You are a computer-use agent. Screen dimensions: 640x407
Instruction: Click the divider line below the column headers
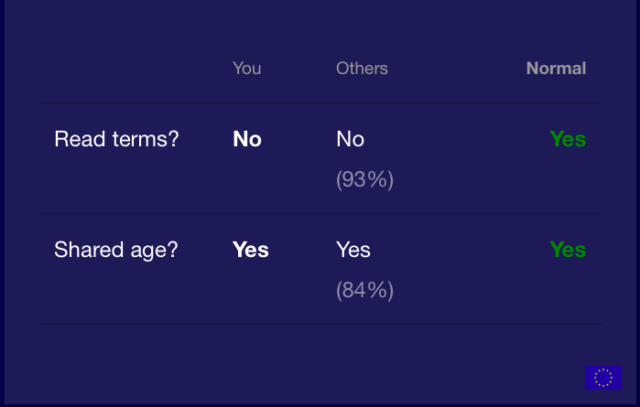click(x=320, y=103)
